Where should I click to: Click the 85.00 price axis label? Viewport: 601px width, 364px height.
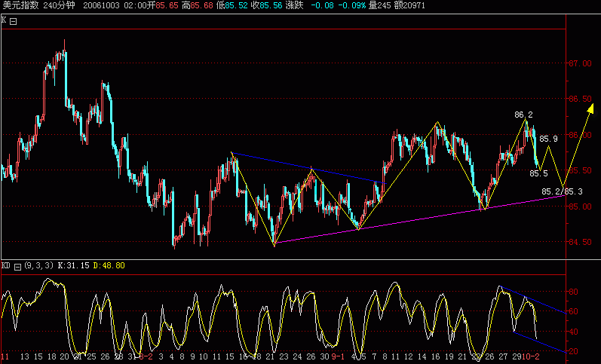580,206
